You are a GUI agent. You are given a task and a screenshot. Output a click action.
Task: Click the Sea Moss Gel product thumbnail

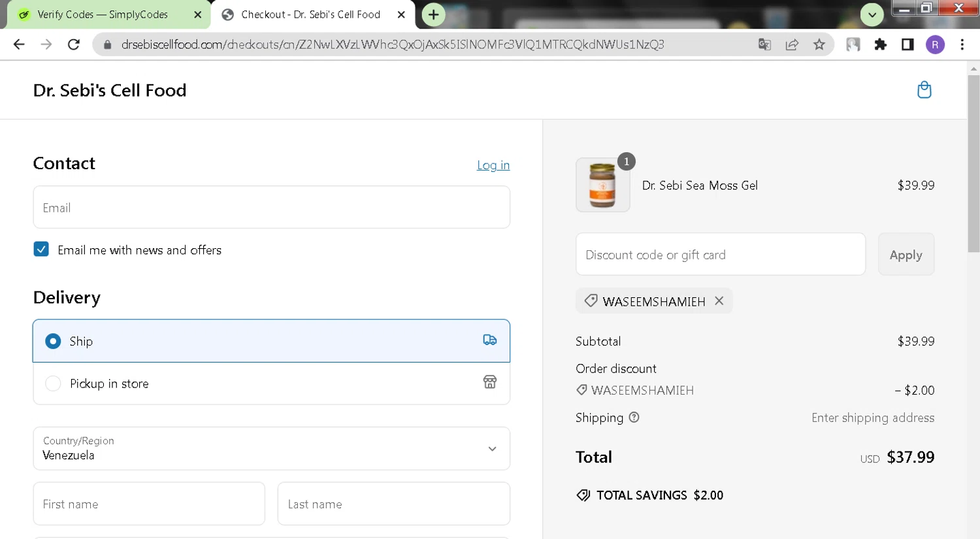602,185
